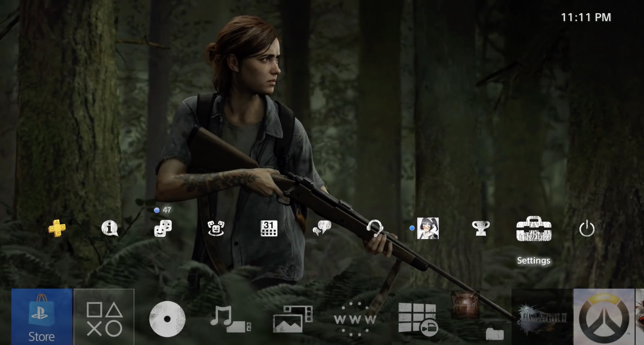644x345 pixels.
Task: Open the profile avatar picture
Action: tap(428, 228)
